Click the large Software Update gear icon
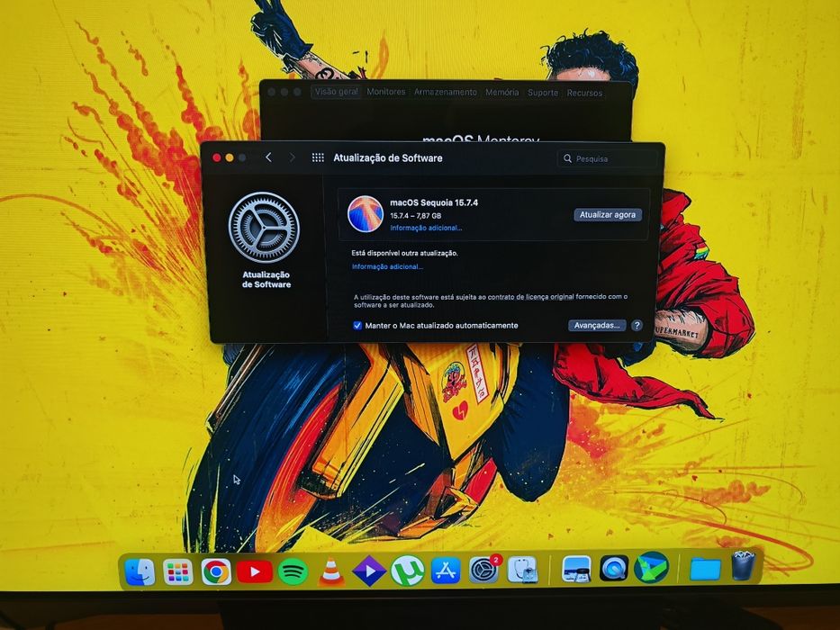The image size is (840, 630). click(x=264, y=227)
